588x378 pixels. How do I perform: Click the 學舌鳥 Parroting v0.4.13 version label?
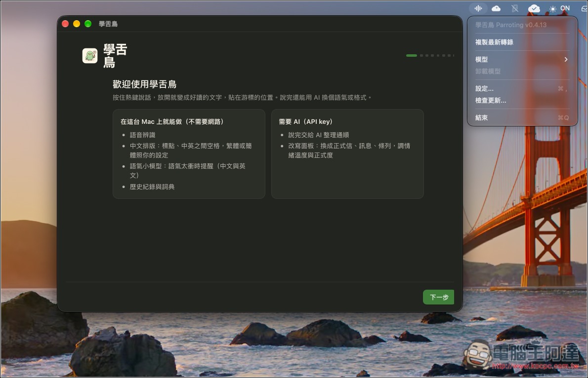[511, 25]
